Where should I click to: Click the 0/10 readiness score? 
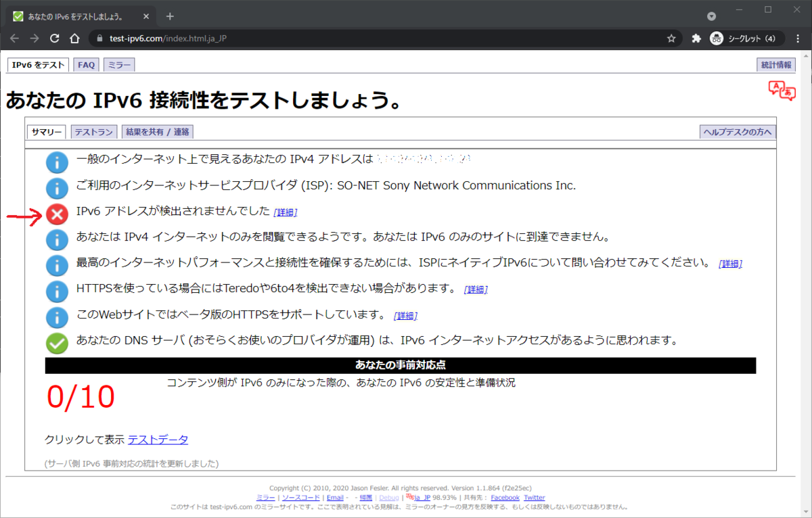click(81, 397)
